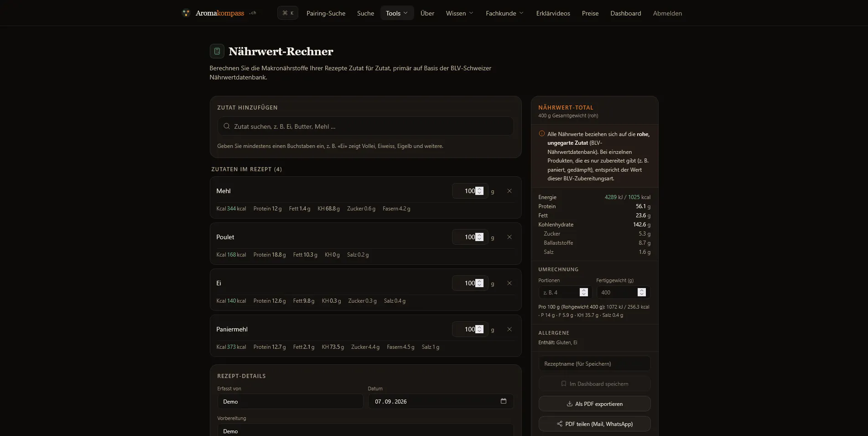Screen dimensions: 868x436
Task: Click 'Kcal 344 kcal' in the Mehl row
Action: [x=231, y=209]
